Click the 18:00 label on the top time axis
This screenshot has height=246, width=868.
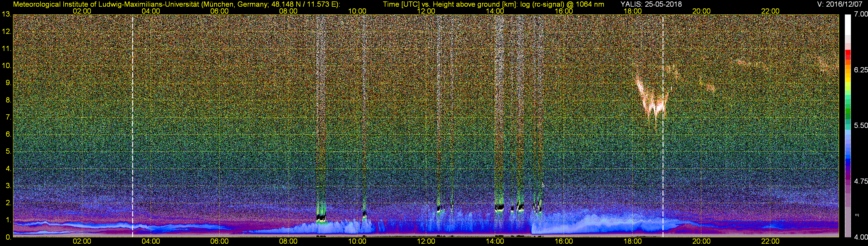point(632,11)
